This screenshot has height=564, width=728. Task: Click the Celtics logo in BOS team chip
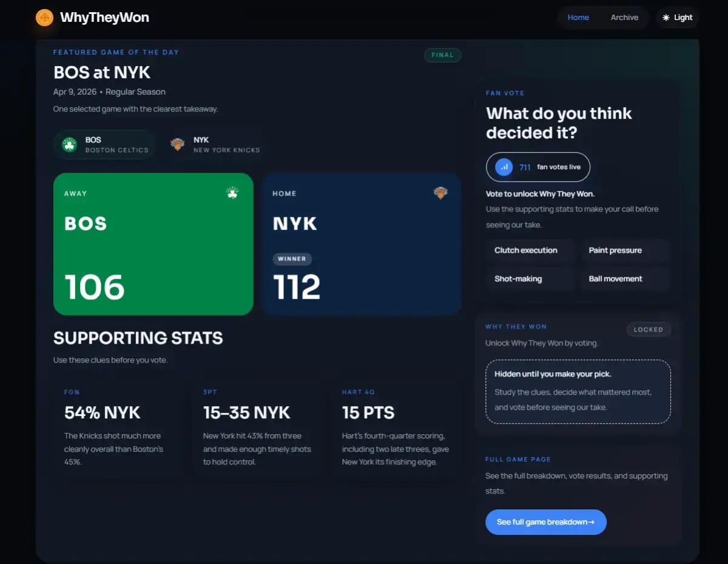click(69, 144)
